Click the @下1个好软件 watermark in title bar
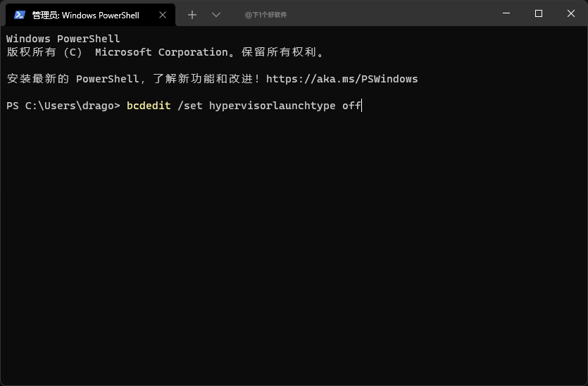 pos(265,15)
